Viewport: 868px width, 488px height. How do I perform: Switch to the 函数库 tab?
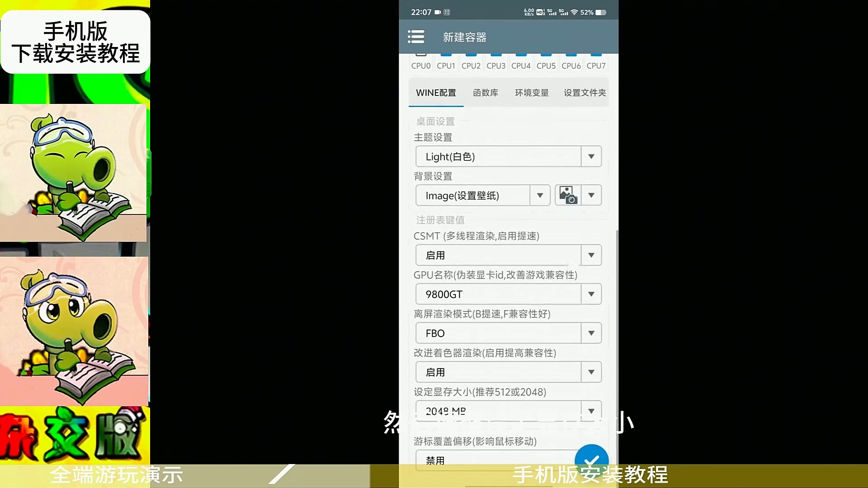pyautogui.click(x=485, y=92)
